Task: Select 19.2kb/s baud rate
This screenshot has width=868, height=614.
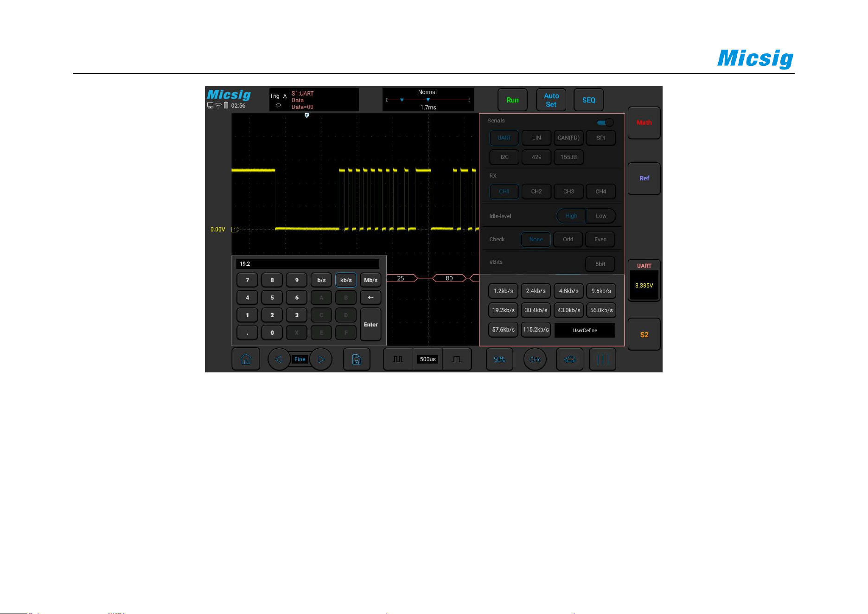Action: [503, 310]
